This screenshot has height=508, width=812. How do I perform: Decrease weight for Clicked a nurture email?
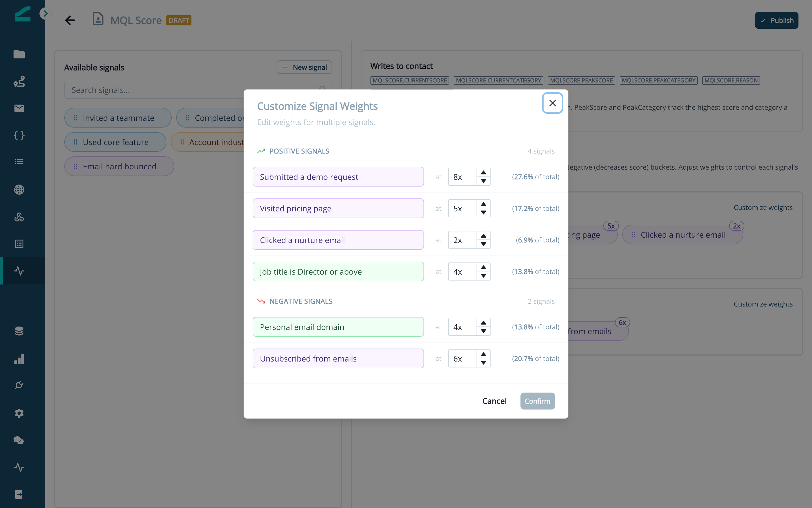(483, 244)
